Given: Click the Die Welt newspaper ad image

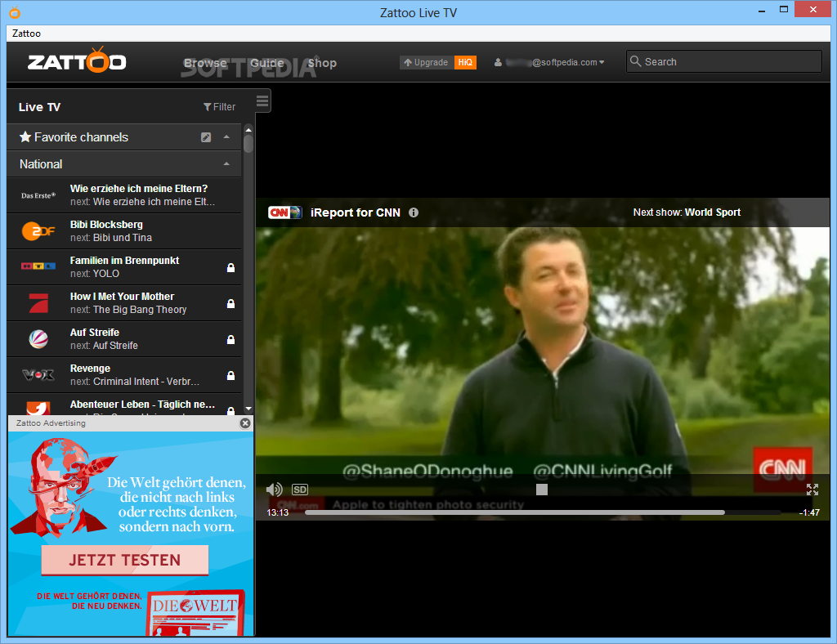Looking at the screenshot, I should tap(195, 612).
